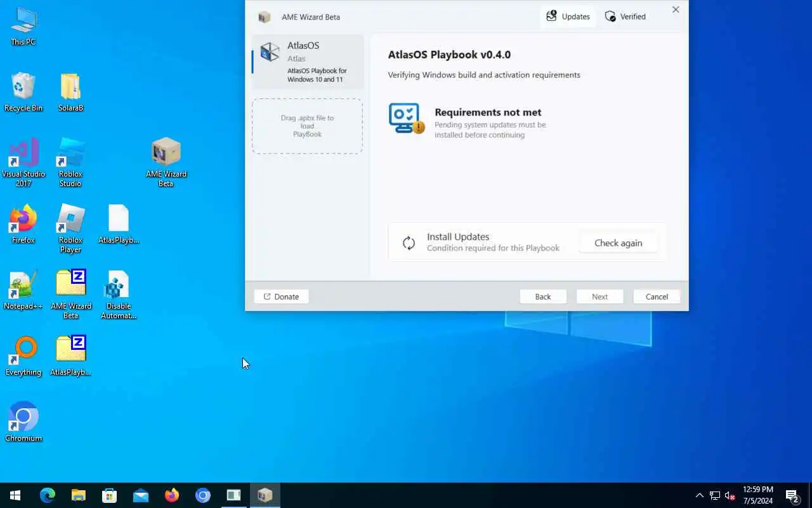Click the Donate button

[x=281, y=297]
